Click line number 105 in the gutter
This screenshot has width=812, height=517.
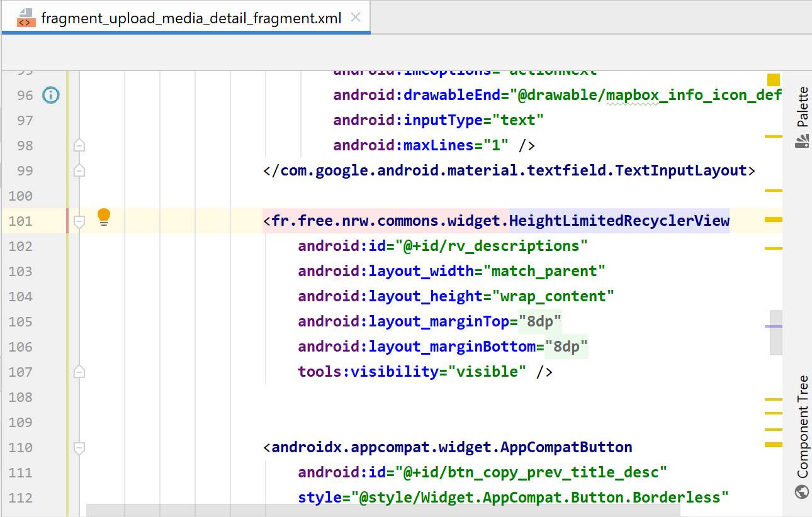coord(21,321)
